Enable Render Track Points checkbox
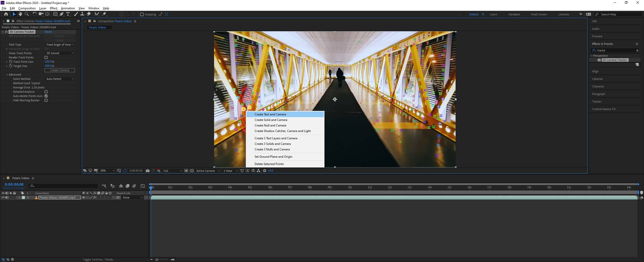Image resolution: width=644 pixels, height=262 pixels. pyautogui.click(x=46, y=57)
